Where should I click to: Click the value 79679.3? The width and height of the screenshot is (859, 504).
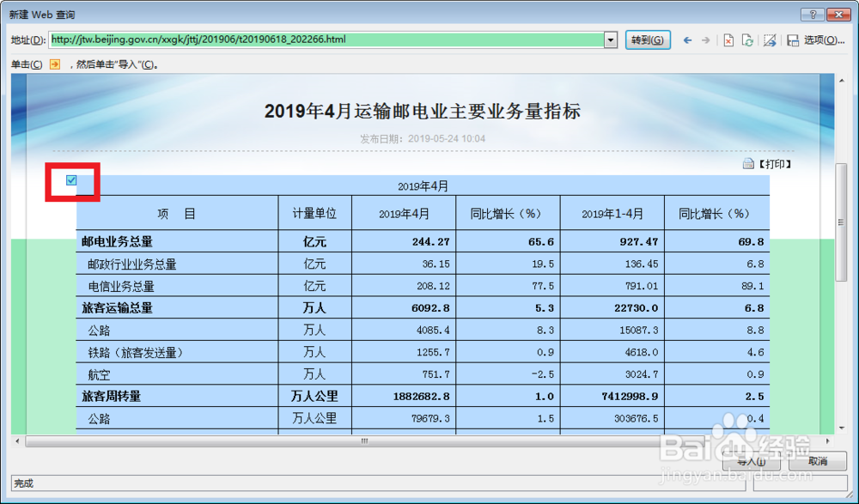[431, 418]
